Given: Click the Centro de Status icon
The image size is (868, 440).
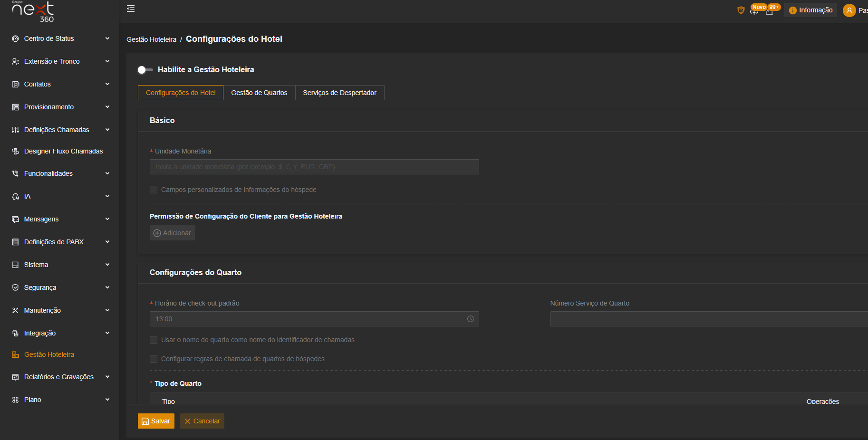Looking at the screenshot, I should point(15,38).
